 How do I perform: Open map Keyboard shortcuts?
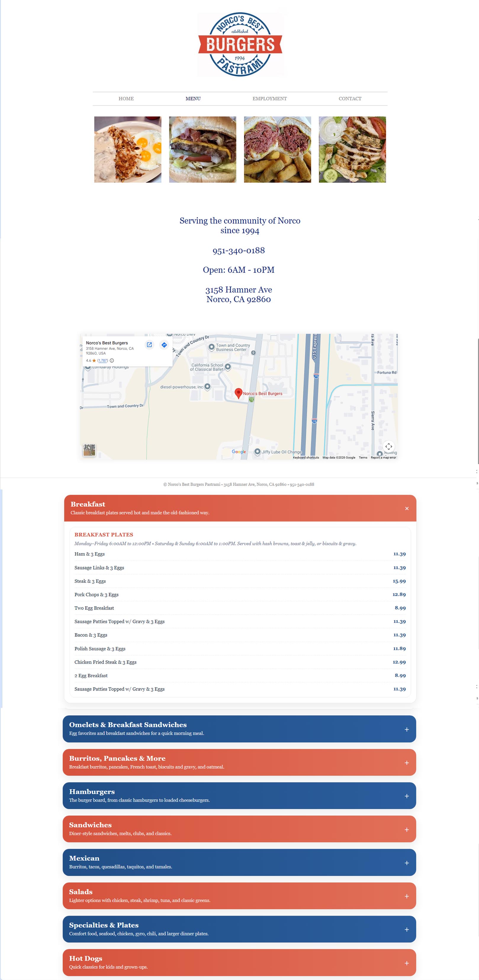[306, 457]
